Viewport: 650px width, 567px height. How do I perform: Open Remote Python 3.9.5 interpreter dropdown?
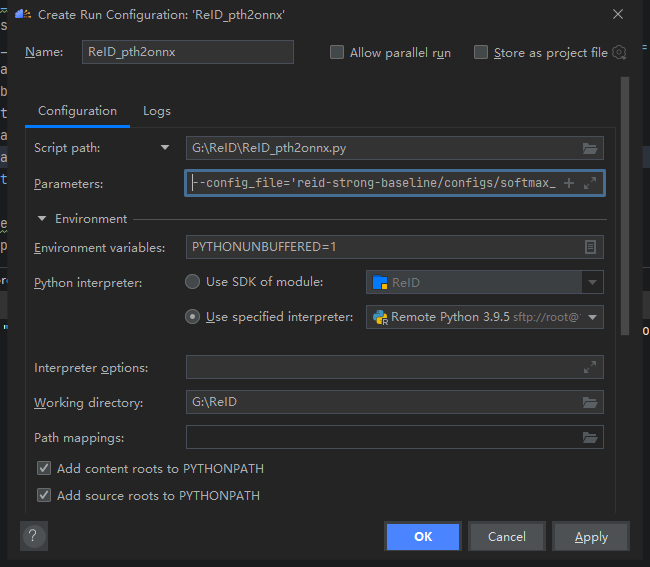tap(594, 317)
